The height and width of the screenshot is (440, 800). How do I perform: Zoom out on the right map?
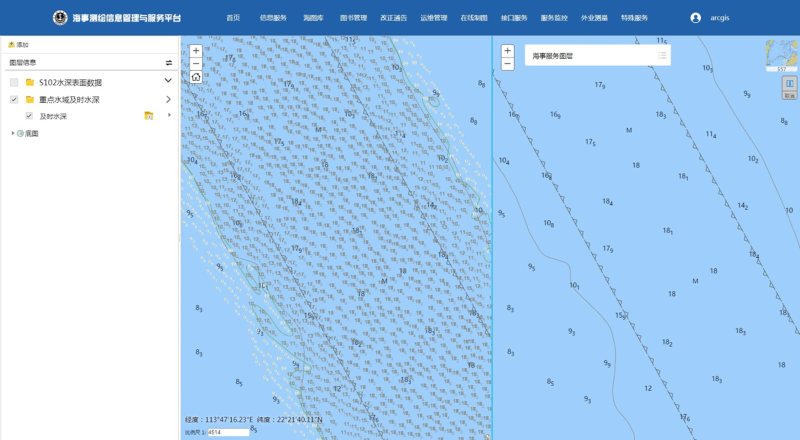(507, 64)
